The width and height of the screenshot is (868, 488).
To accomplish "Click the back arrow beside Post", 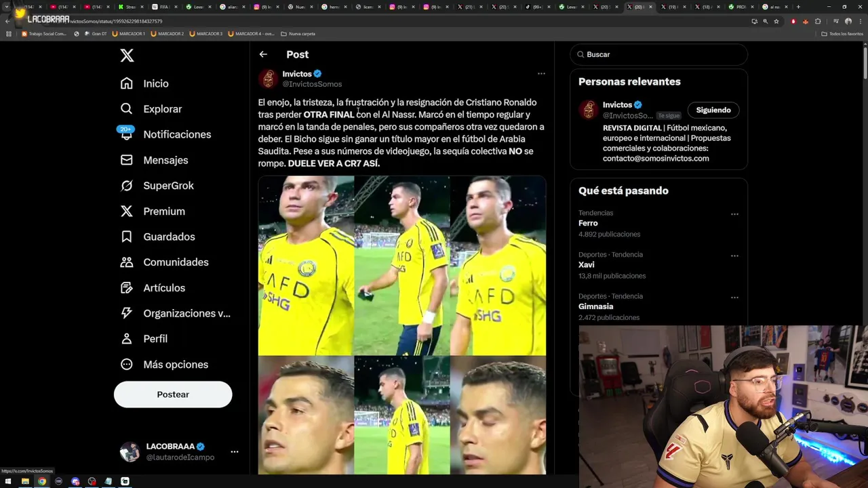I will coord(263,54).
